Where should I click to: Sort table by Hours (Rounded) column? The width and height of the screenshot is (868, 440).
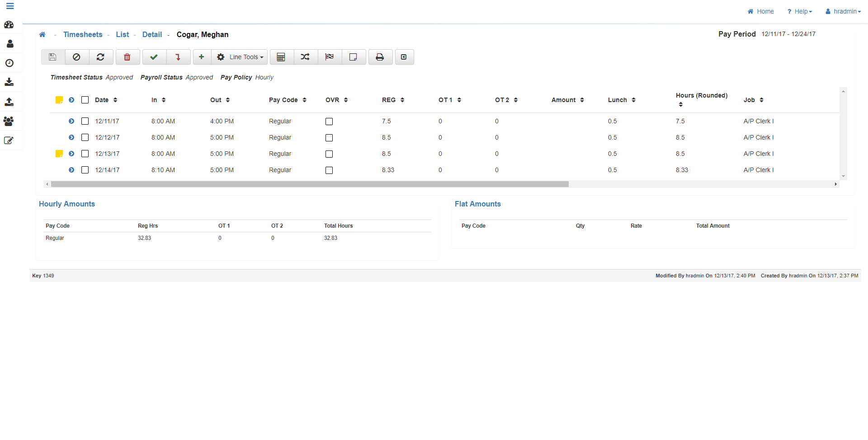click(x=702, y=100)
